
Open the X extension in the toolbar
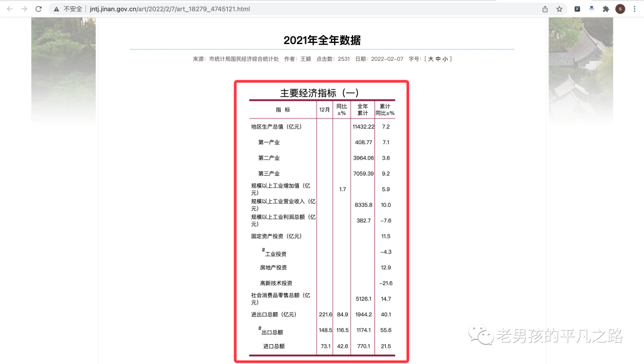pos(577,8)
